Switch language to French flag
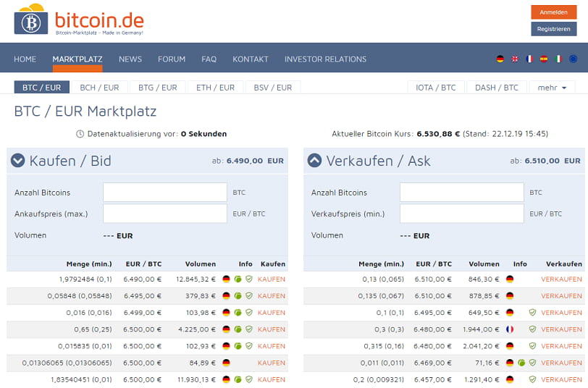The width and height of the screenshot is (588, 388). click(529, 59)
